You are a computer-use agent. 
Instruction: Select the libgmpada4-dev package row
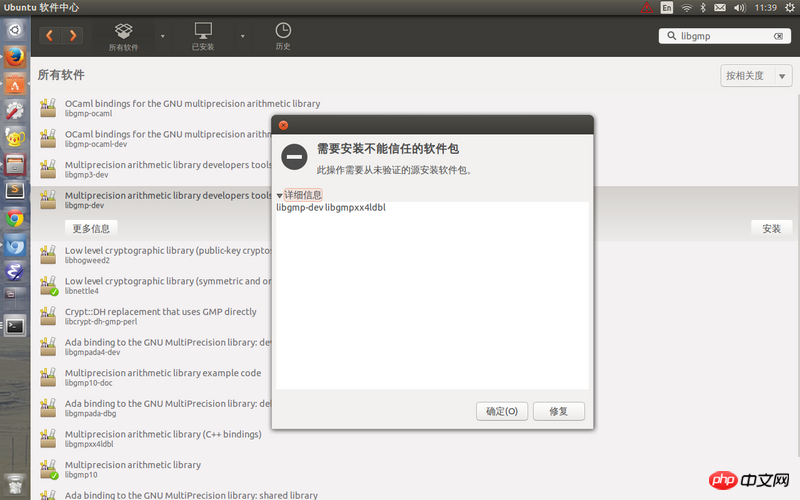tap(153, 346)
